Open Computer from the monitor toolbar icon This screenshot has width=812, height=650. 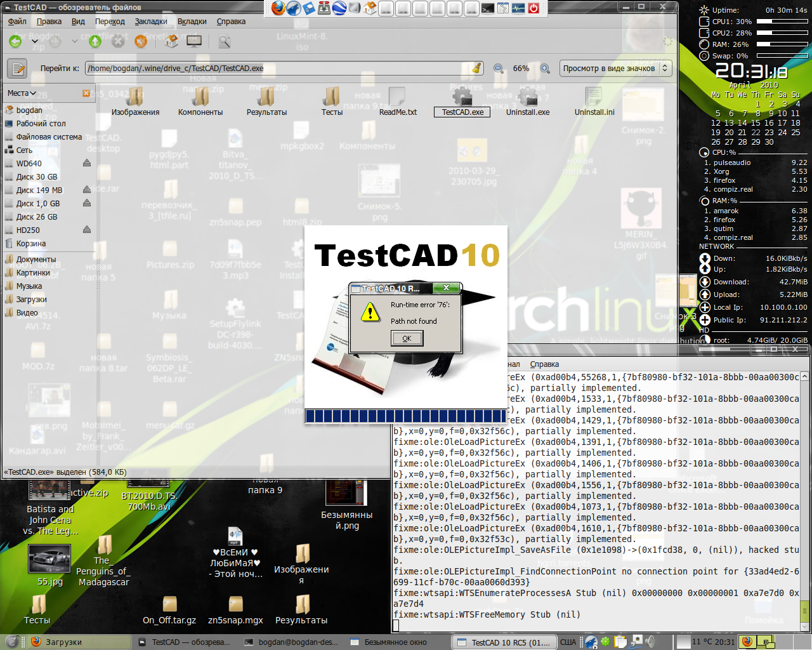pos(194,41)
